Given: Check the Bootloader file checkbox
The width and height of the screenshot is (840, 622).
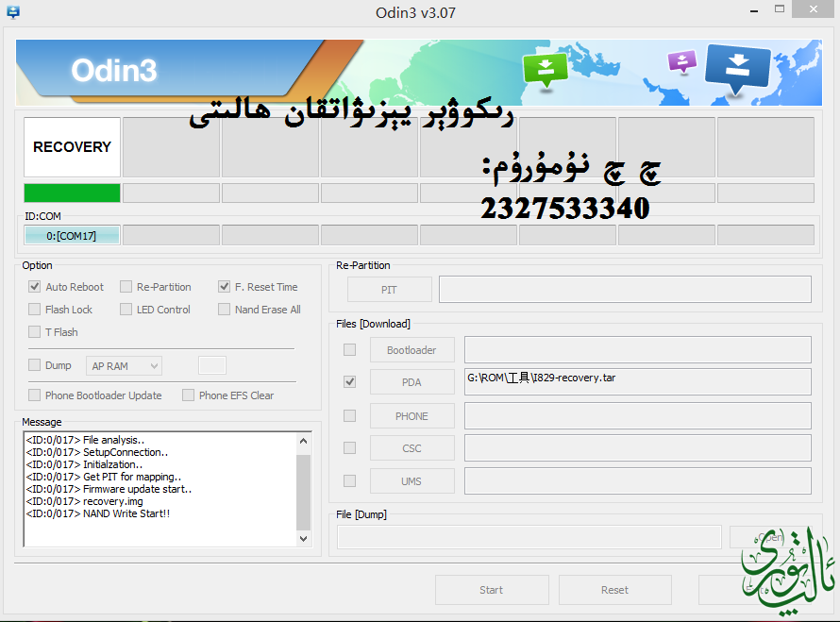Looking at the screenshot, I should (x=349, y=350).
